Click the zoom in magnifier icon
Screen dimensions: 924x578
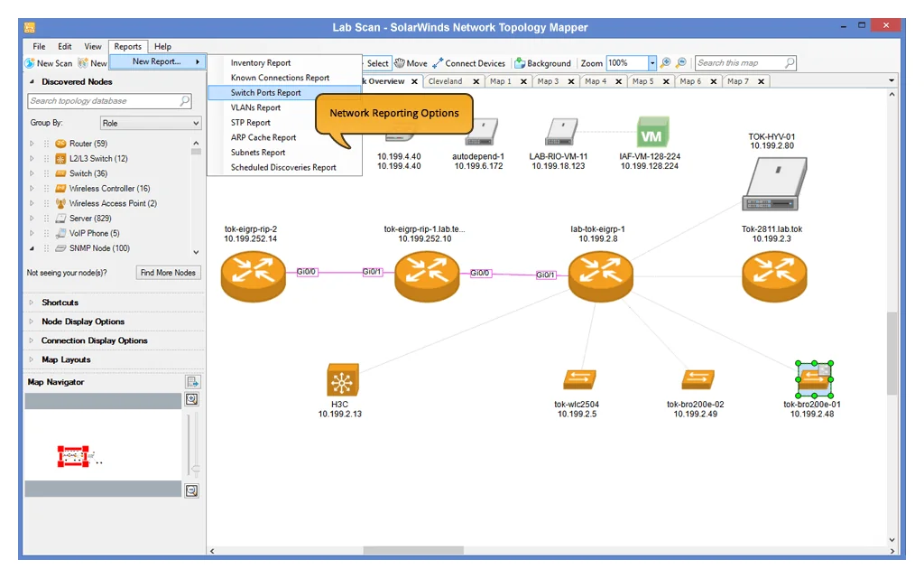[x=665, y=63]
